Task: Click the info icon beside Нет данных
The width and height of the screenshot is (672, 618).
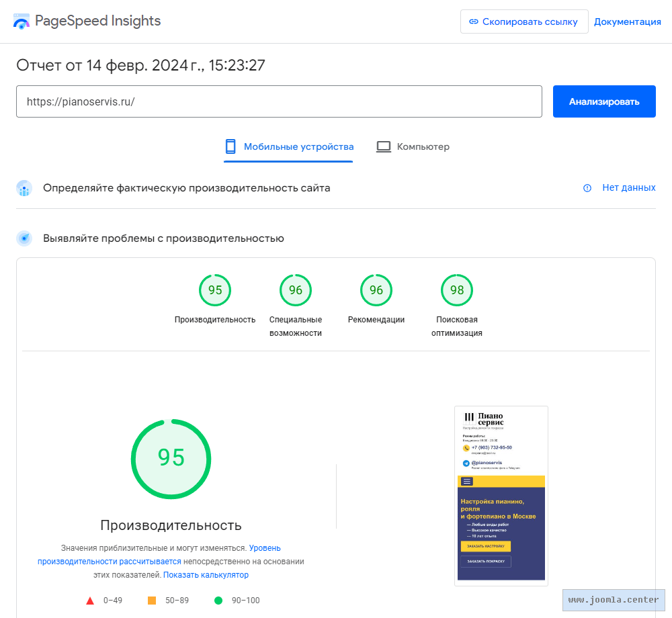Action: pos(587,188)
